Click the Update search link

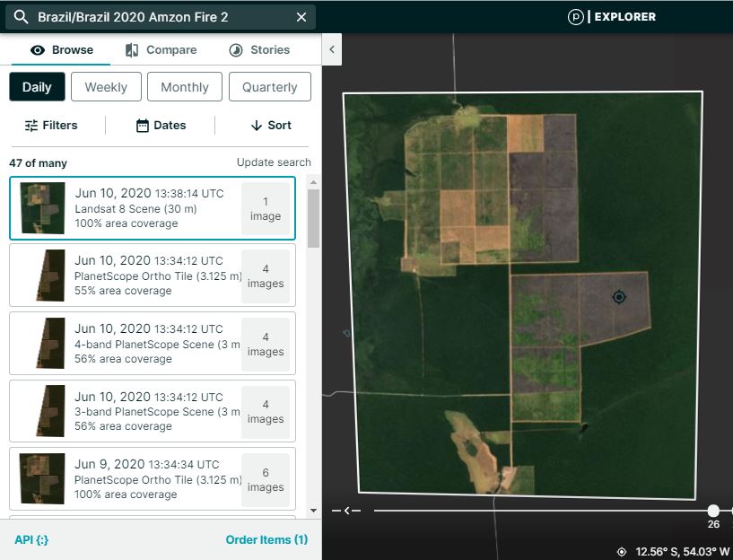274,162
